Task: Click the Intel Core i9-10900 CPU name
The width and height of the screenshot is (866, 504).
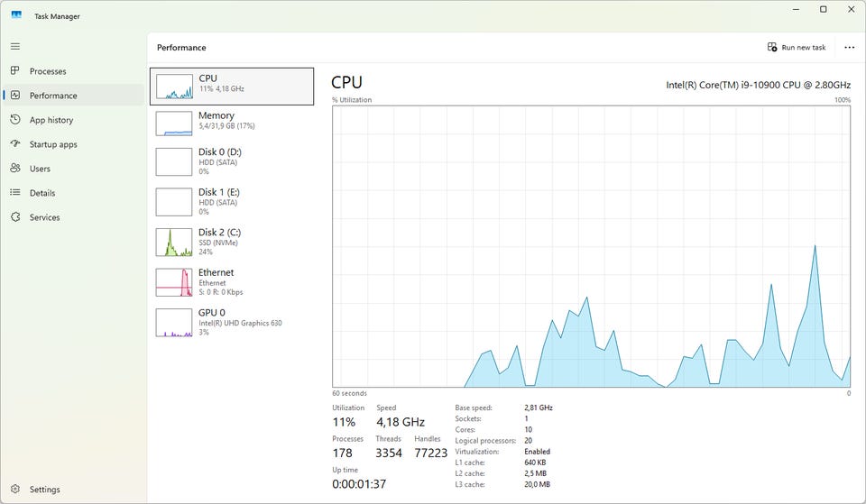Action: pyautogui.click(x=758, y=85)
